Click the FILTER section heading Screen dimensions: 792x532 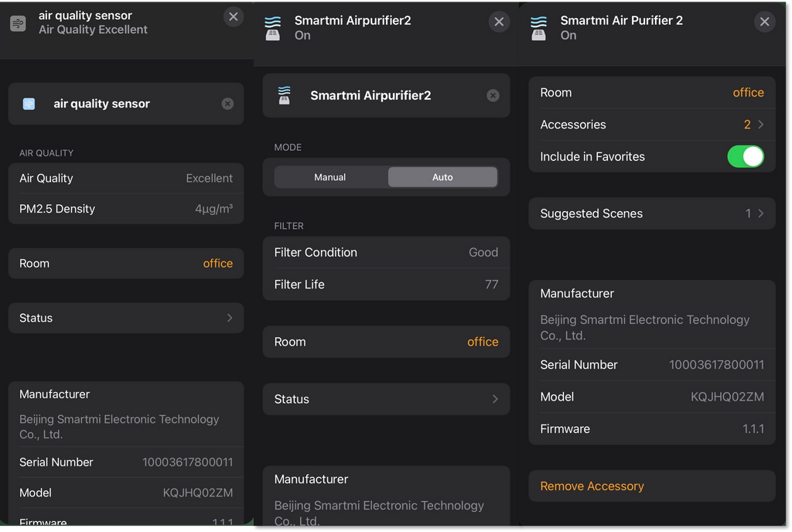(289, 226)
